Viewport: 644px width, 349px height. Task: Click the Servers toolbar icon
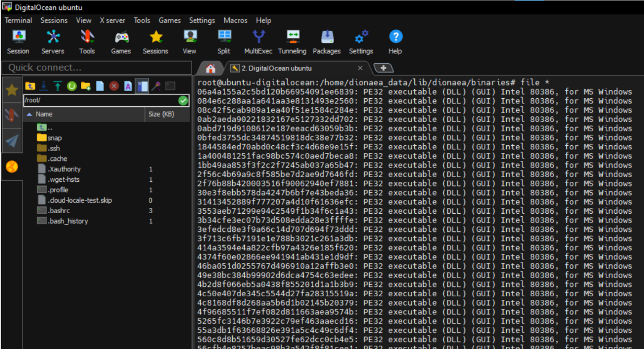point(53,42)
